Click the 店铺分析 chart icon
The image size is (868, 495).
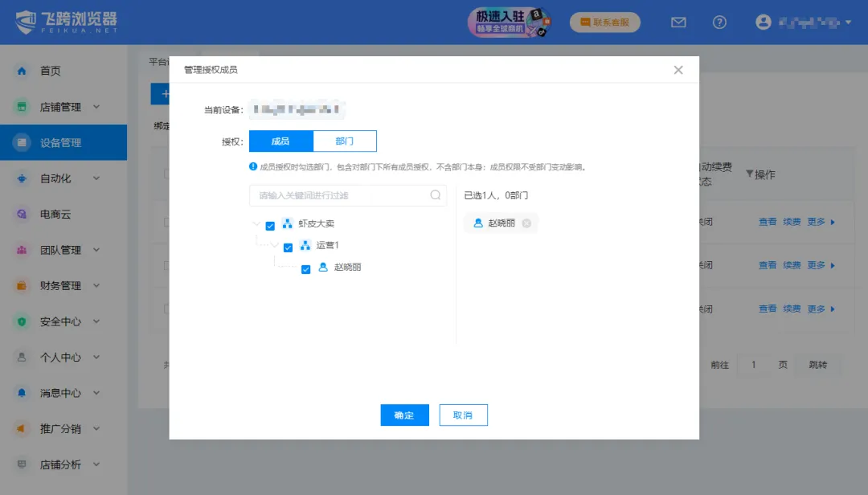(x=22, y=464)
